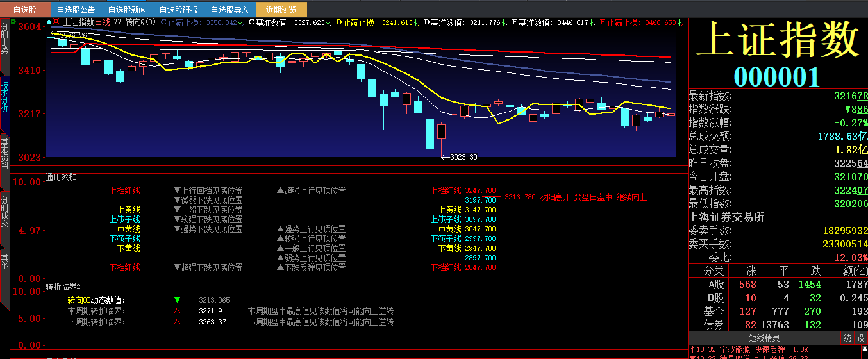Click the 统 button in 短线精灵 bar
This screenshot has height=359, width=868.
tap(847, 338)
